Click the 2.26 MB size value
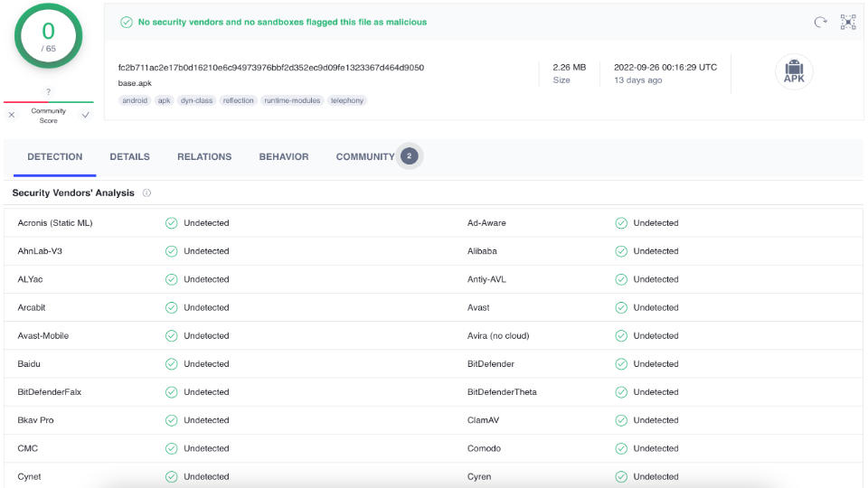Viewport: 868px width, 488px height. pos(569,68)
